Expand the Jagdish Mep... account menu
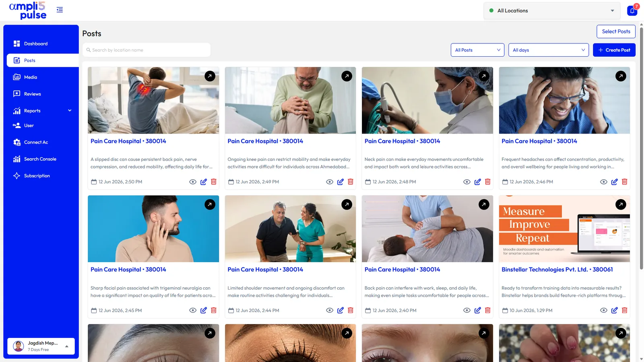Screen dimensions: 644x362 click(x=41, y=346)
